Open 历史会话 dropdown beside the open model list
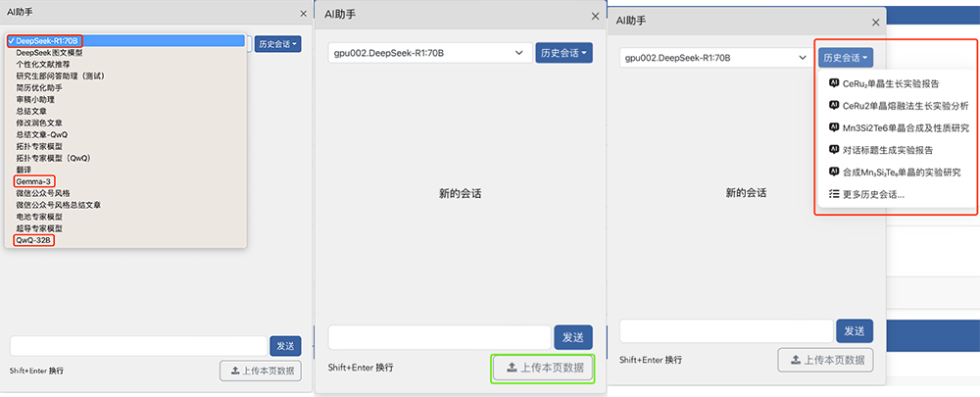Screen dimensions: 980x397 (278, 44)
